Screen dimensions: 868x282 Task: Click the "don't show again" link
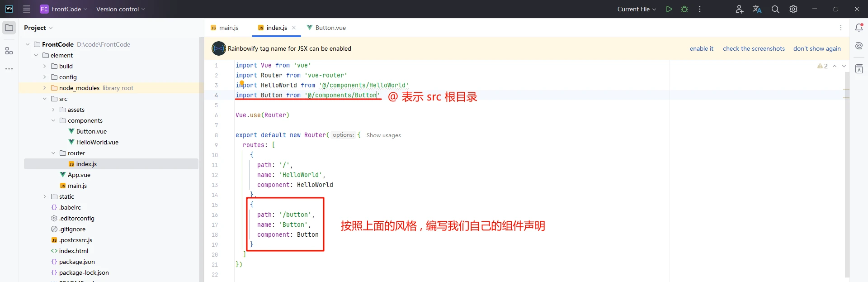point(816,48)
